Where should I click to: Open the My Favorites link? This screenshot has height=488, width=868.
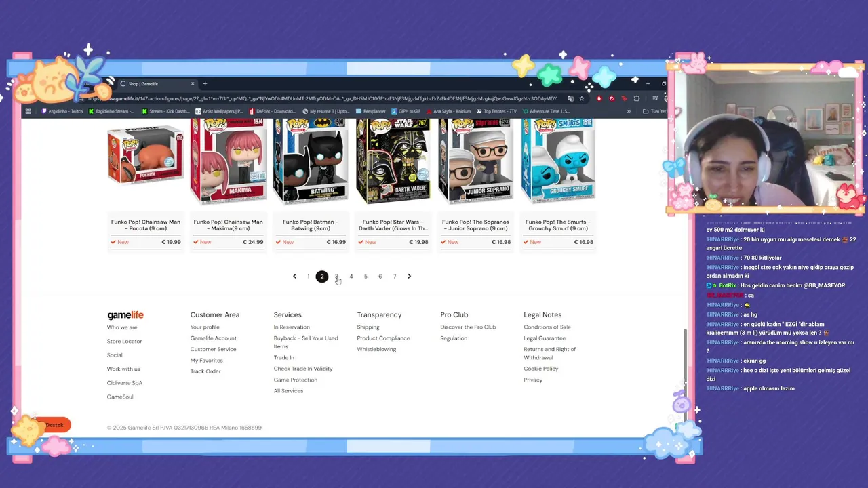pos(207,361)
